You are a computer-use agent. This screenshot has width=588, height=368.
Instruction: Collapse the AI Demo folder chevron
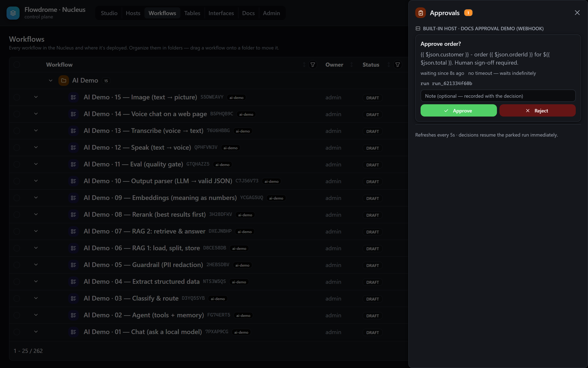pyautogui.click(x=51, y=81)
